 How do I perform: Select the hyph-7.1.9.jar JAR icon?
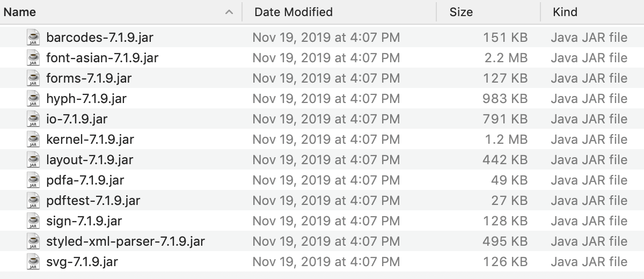(x=33, y=99)
